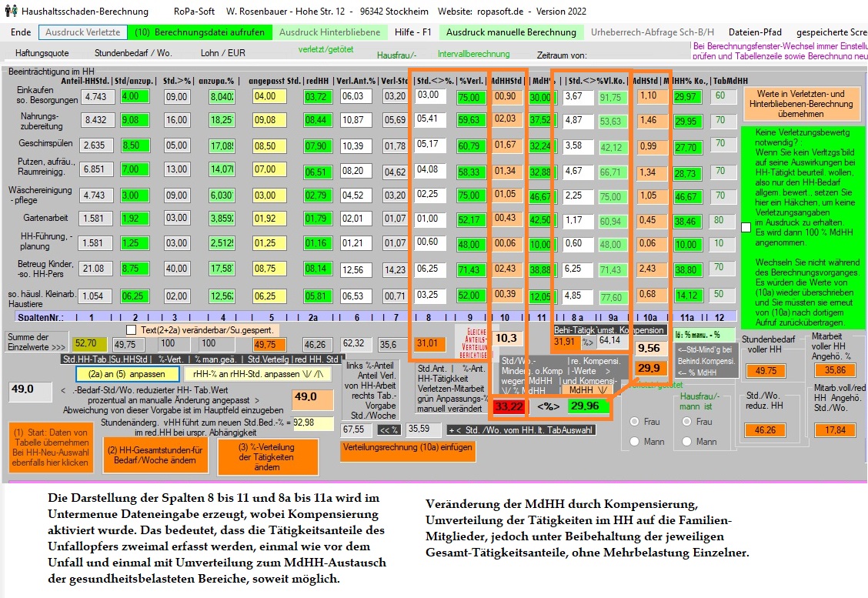Enable 'Text(2+2a) veränderbar/Su.gesperrt' checkbox
This screenshot has height=598, width=868.
(x=131, y=330)
